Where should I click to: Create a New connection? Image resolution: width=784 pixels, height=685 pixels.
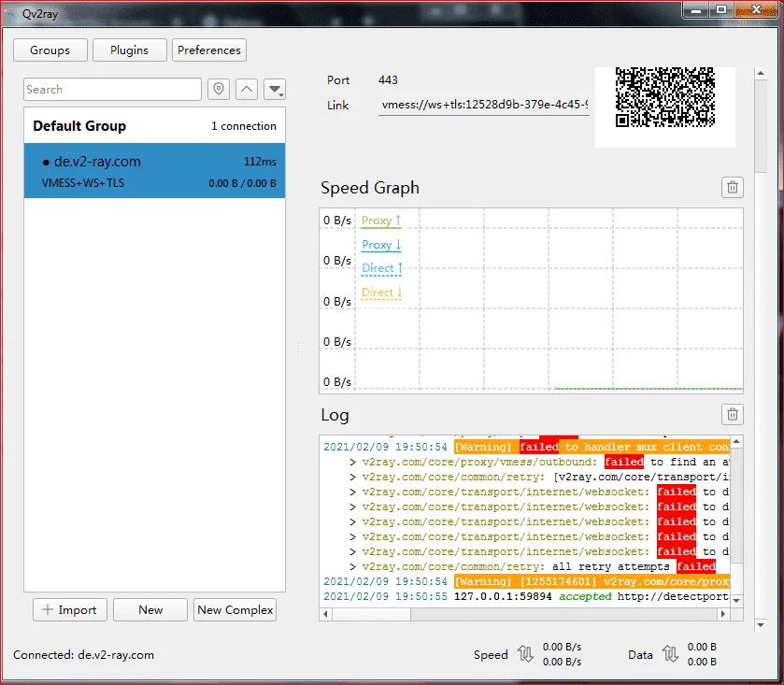(150, 610)
